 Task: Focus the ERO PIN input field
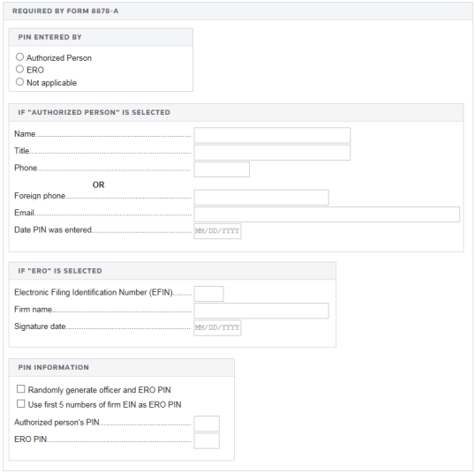(x=207, y=441)
